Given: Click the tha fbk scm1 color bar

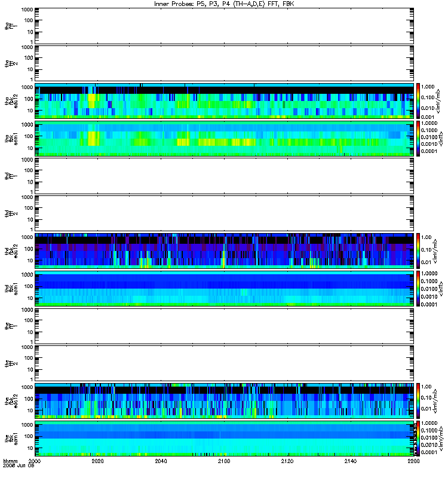Looking at the screenshot, I should click(418, 139).
